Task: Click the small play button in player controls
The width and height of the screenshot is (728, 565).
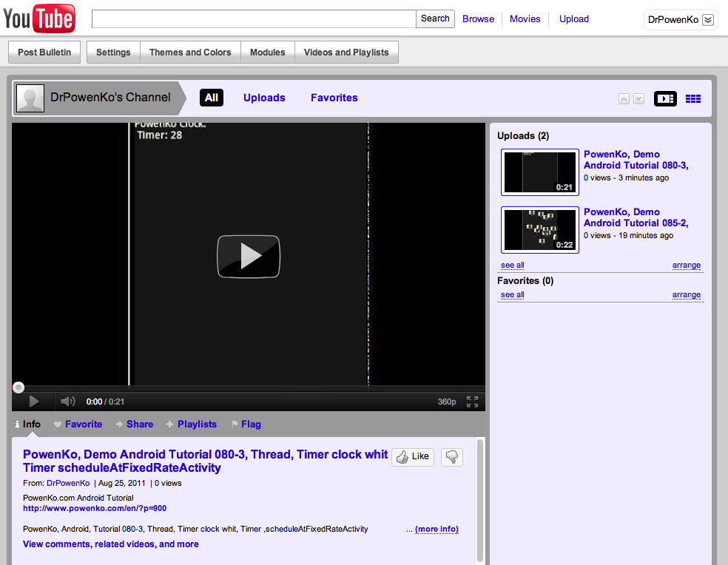Action: coord(33,402)
